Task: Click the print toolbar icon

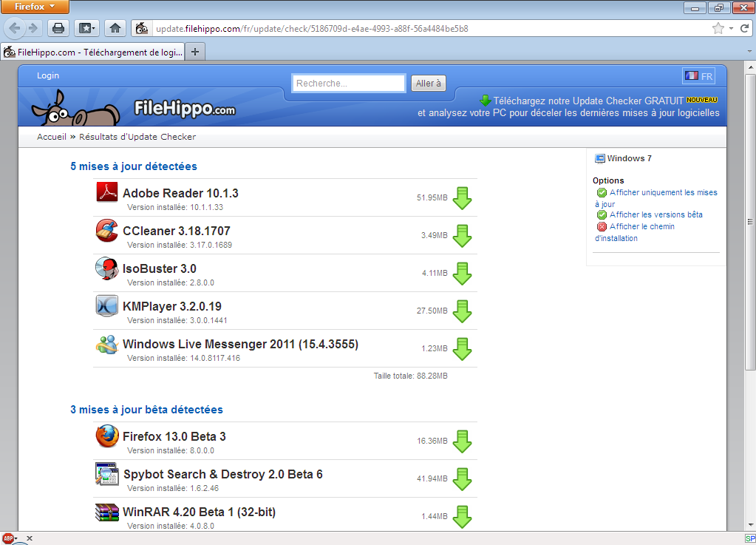Action: [x=58, y=28]
